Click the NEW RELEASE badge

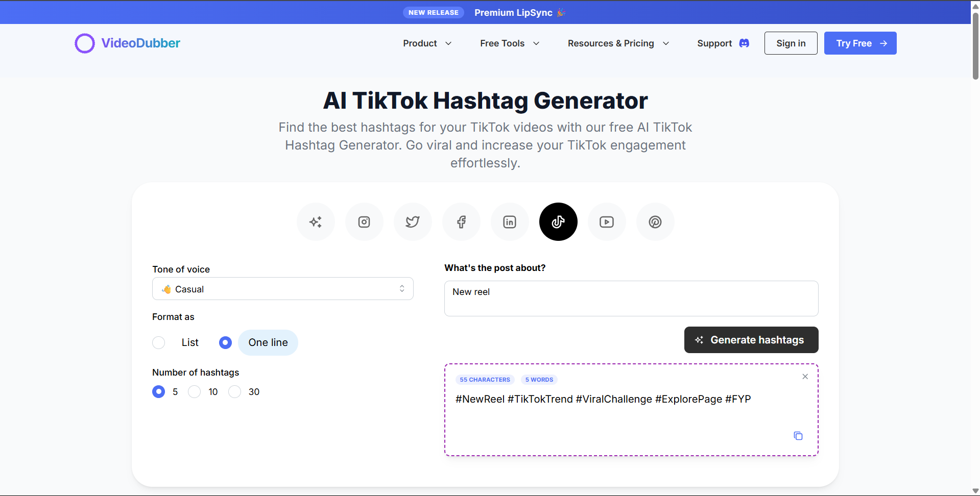pos(434,13)
